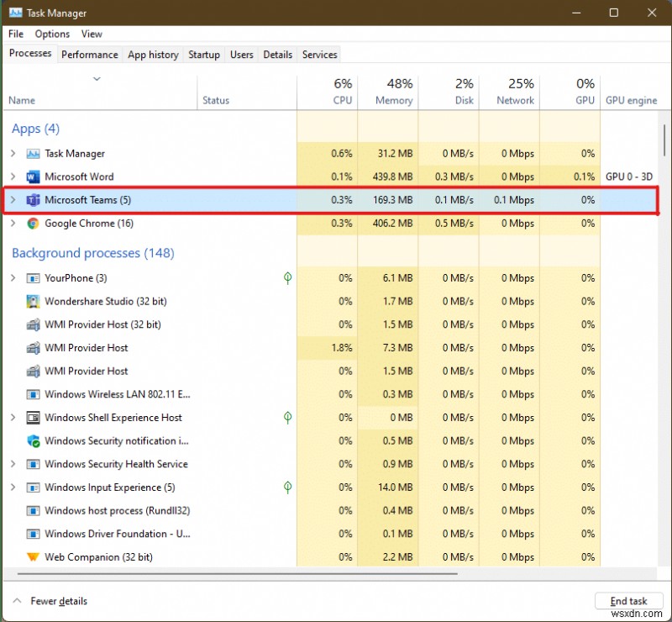Screen dimensions: 672x622
Task: Expand the YourPhone (3) group
Action: 13,278
